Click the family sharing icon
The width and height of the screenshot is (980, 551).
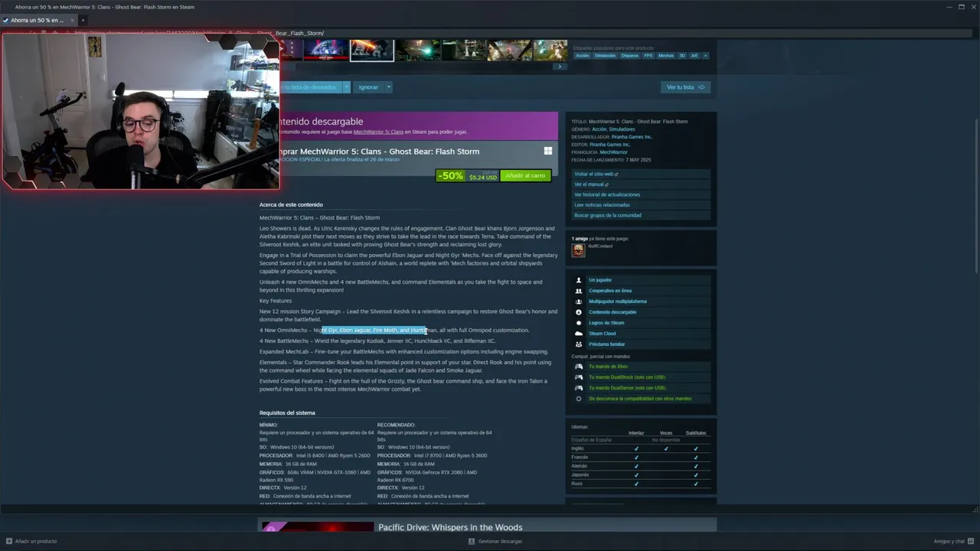pyautogui.click(x=579, y=344)
